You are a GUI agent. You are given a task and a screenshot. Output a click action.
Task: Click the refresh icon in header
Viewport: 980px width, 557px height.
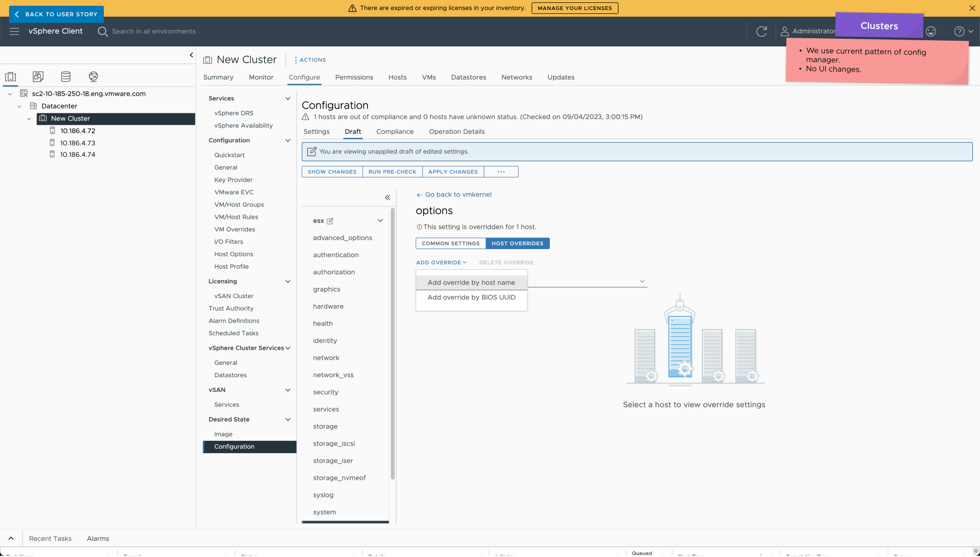click(761, 32)
